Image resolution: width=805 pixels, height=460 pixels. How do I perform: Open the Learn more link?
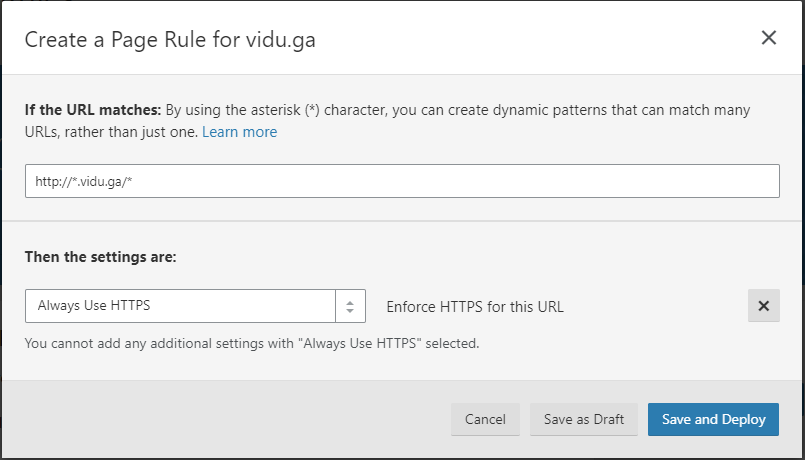239,132
